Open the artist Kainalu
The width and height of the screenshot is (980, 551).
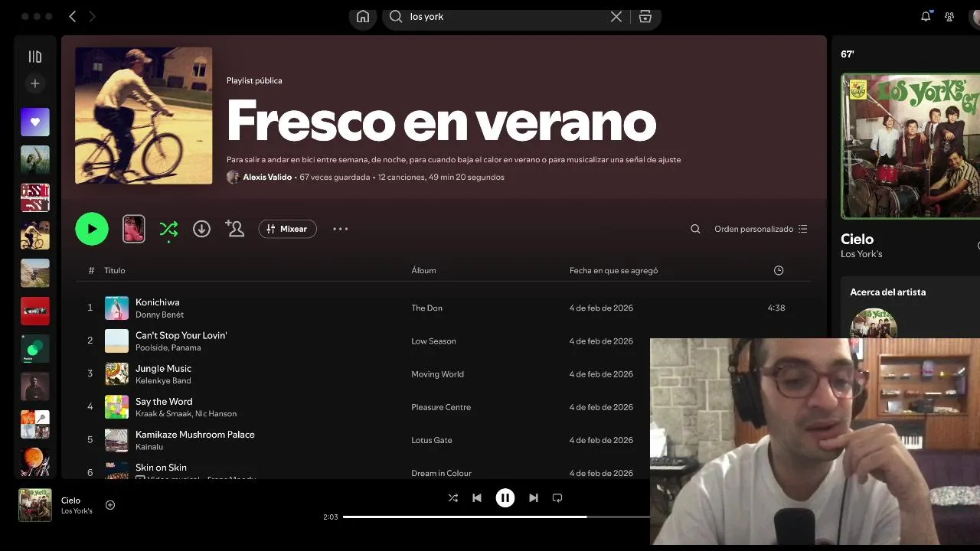click(x=149, y=446)
